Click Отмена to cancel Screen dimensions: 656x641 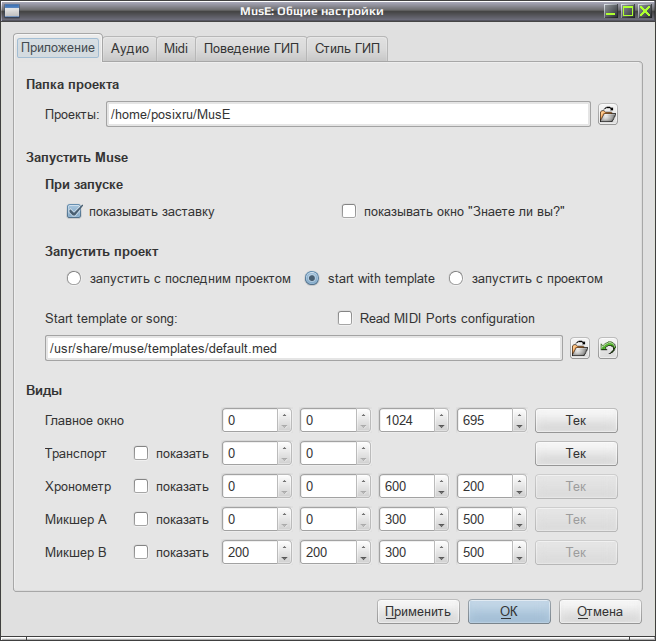[x=600, y=612]
